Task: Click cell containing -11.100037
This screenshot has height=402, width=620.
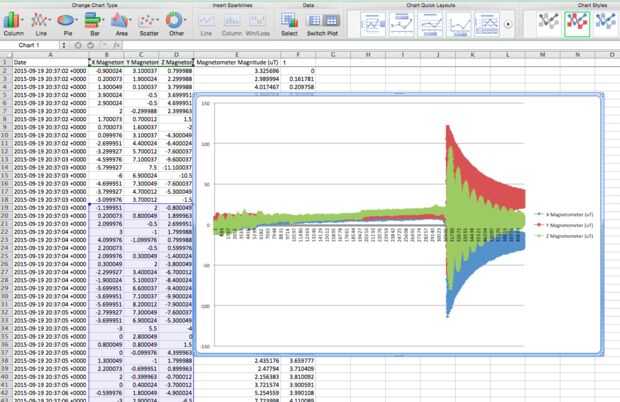Action: click(176, 167)
